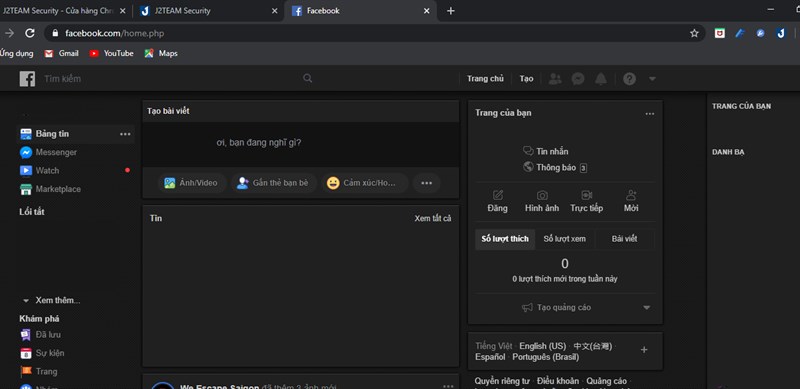Select the Bài viết tab
Screen dimensions: 800x389
pos(624,239)
